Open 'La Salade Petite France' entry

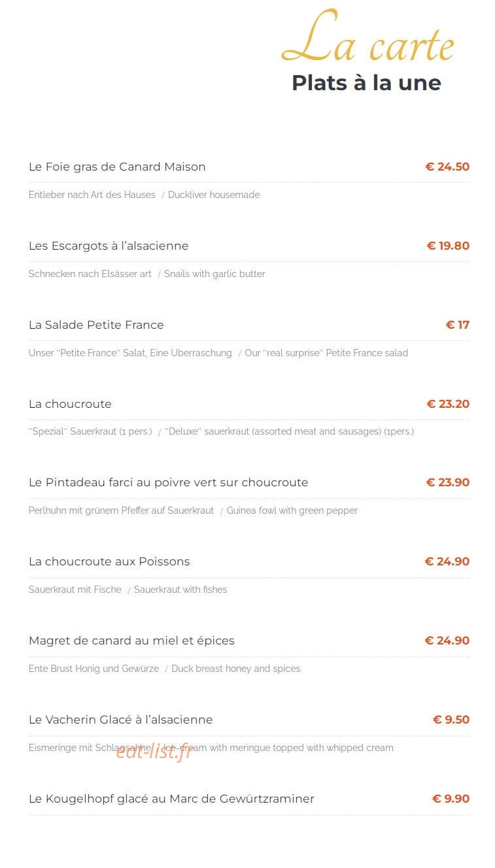(96, 325)
